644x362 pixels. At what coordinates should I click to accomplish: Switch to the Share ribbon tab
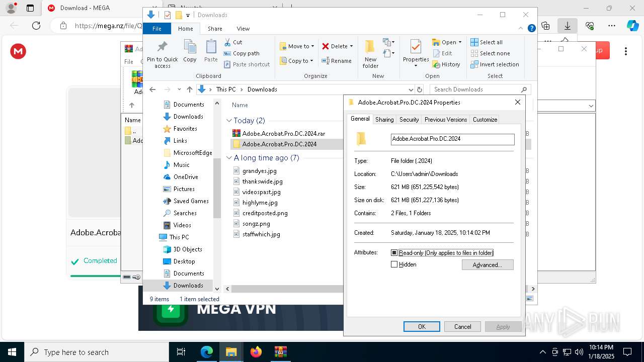point(215,29)
